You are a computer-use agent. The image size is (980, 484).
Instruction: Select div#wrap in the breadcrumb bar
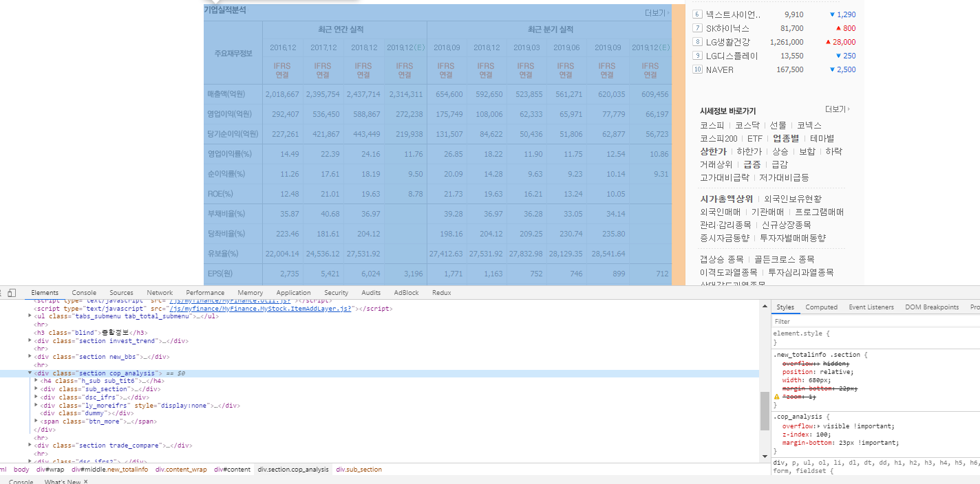coord(50,470)
